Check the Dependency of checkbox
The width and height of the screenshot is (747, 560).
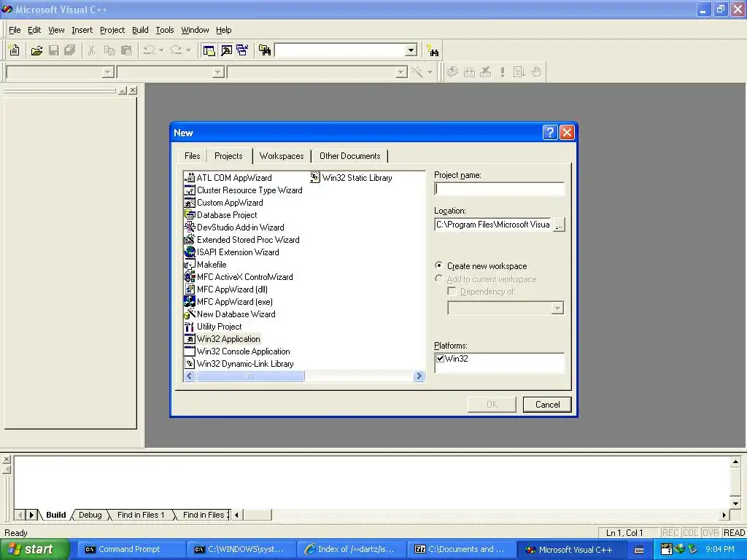[x=452, y=291]
